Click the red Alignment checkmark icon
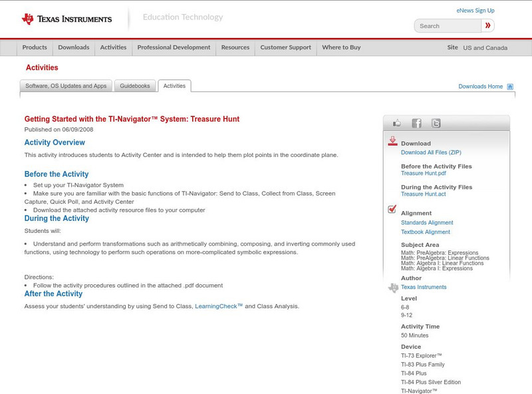 pyautogui.click(x=392, y=209)
